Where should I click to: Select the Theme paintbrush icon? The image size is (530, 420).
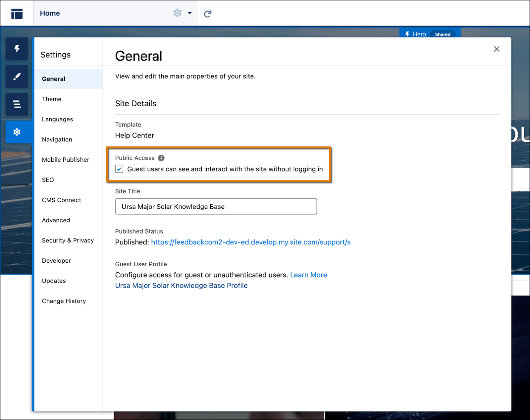coord(17,77)
